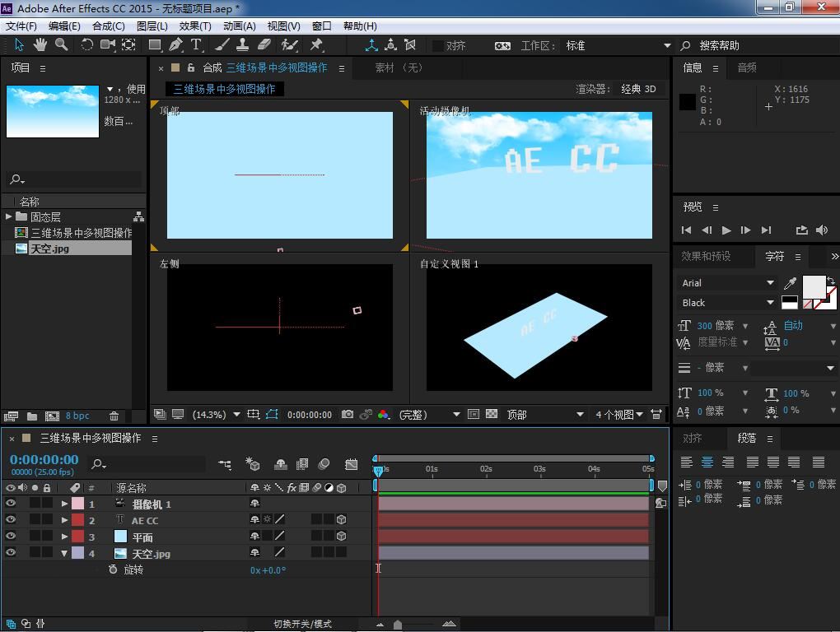840x632 pixels.
Task: Play the preview
Action: 726,230
